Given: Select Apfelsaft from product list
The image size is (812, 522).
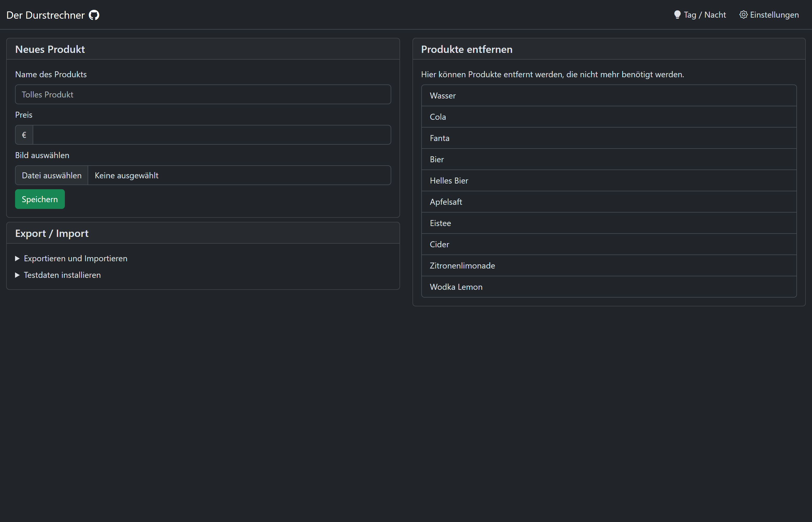Looking at the screenshot, I should click(609, 202).
